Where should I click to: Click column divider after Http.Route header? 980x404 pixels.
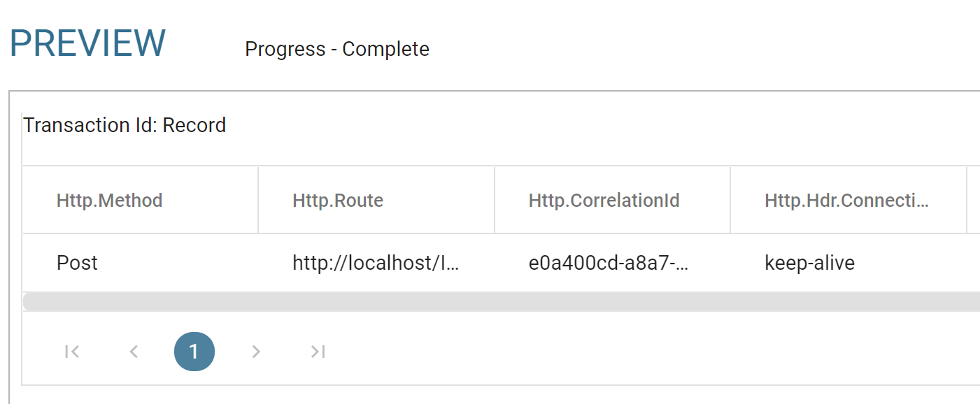(x=495, y=200)
